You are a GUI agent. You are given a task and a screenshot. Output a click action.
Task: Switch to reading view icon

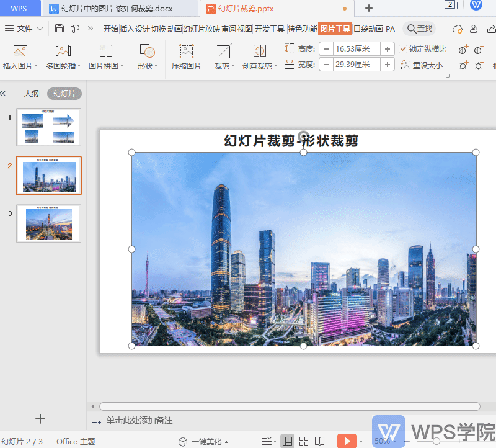319,441
